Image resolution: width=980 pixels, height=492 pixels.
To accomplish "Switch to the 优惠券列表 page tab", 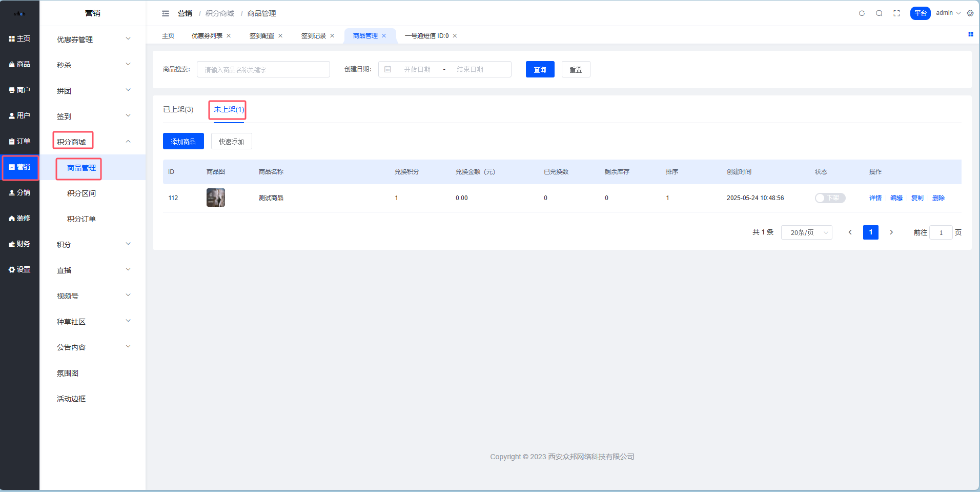I will click(207, 36).
